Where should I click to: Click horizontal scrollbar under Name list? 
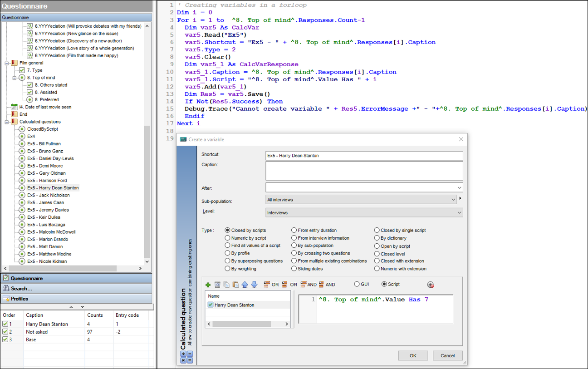(248, 324)
